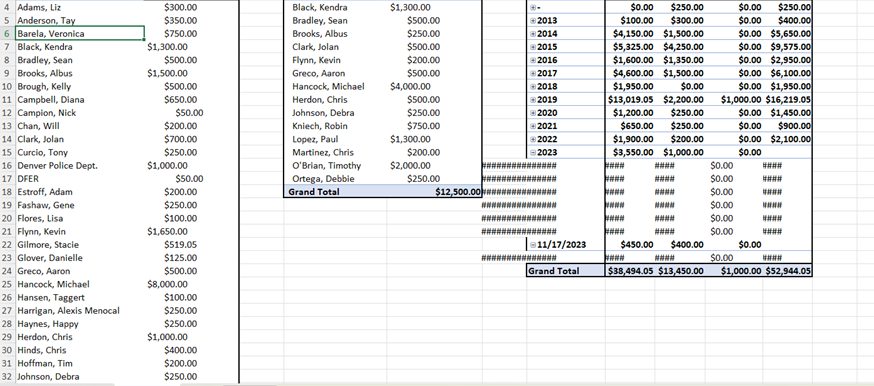The image size is (874, 386).
Task: Click the $2,950.00 cell for 2016
Action: (x=788, y=60)
